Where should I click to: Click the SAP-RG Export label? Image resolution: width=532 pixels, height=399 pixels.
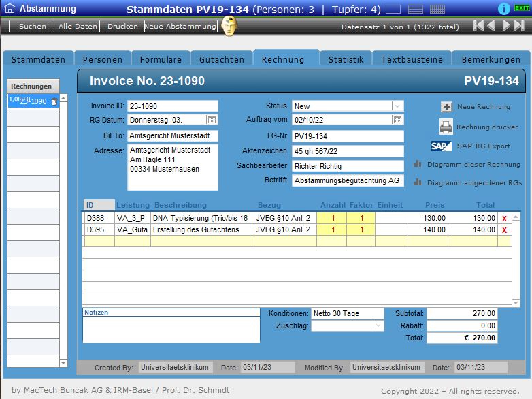point(484,146)
